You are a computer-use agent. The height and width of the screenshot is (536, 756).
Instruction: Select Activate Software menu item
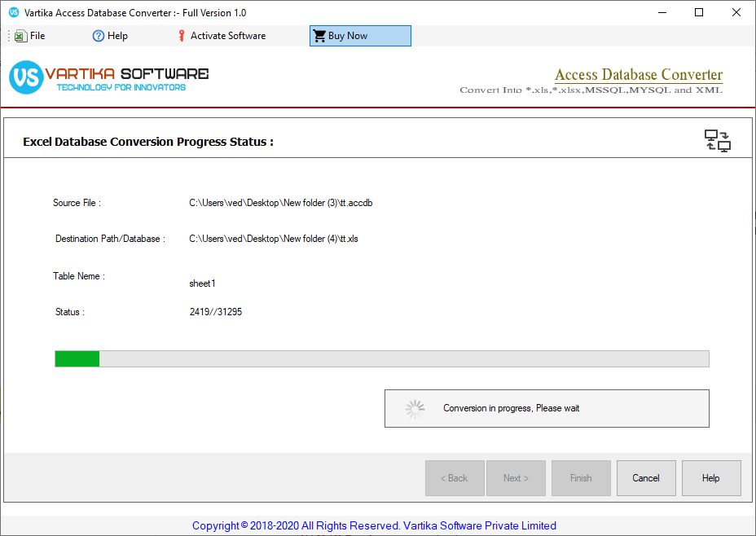coord(222,36)
